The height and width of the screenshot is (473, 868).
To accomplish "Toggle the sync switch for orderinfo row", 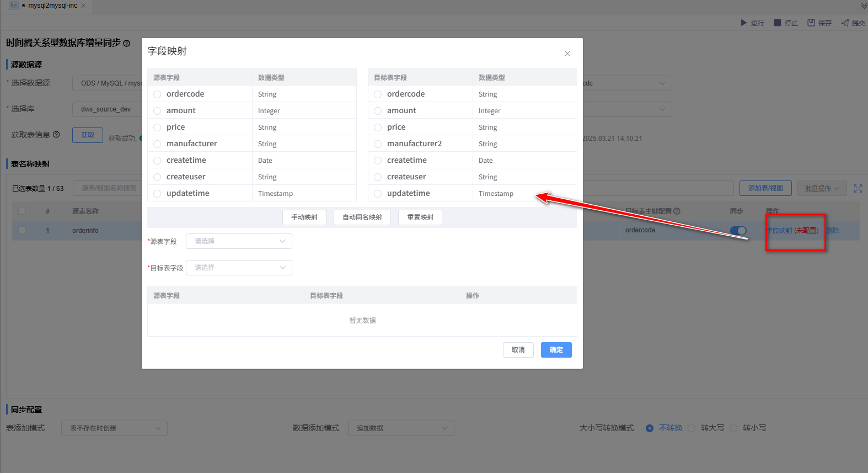I will (x=737, y=231).
